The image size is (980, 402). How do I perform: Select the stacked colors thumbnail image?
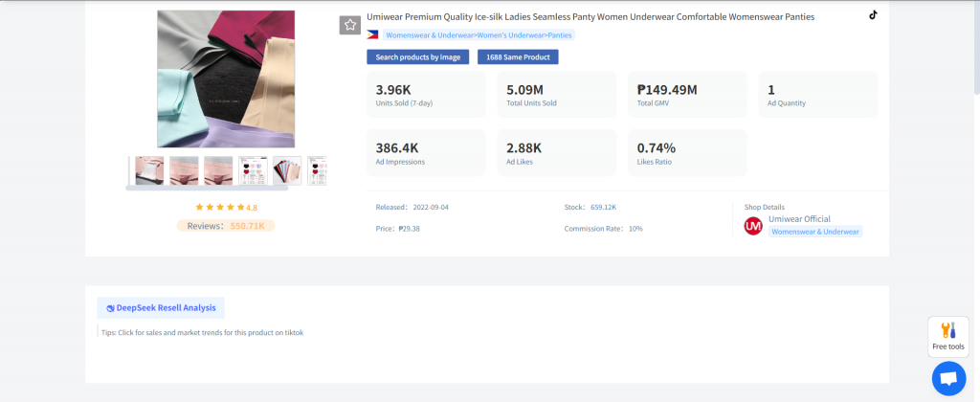[x=287, y=170]
